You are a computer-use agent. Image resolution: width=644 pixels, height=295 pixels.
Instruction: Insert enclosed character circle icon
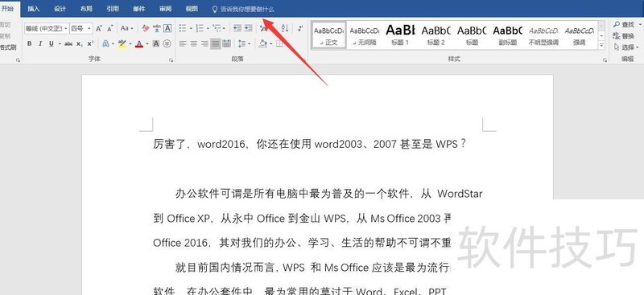pos(167,43)
